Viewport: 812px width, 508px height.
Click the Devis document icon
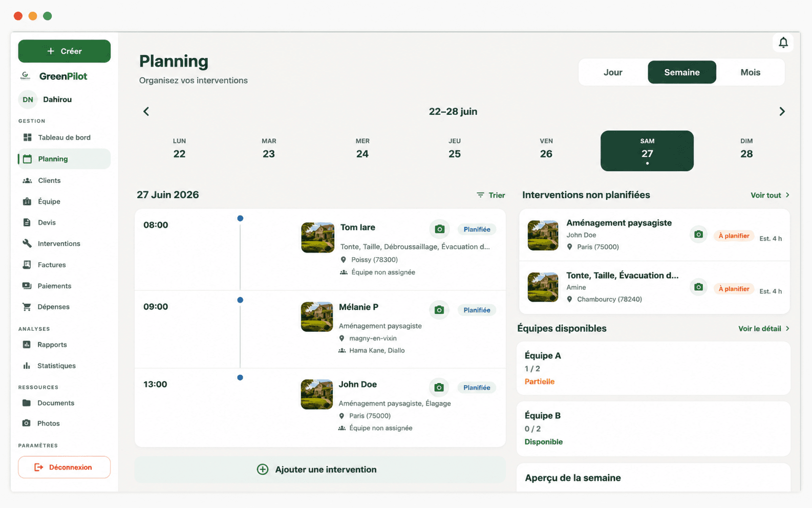pyautogui.click(x=27, y=222)
